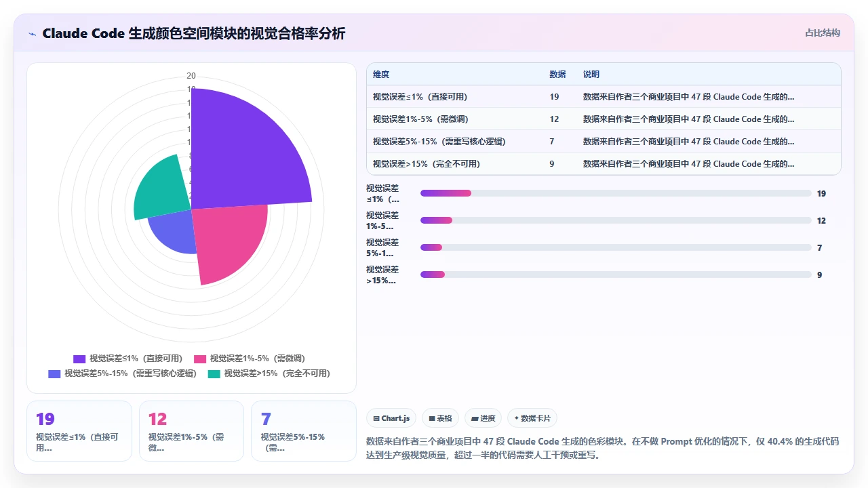Open the data card showing 7
This screenshot has width=868, height=488.
tap(303, 431)
